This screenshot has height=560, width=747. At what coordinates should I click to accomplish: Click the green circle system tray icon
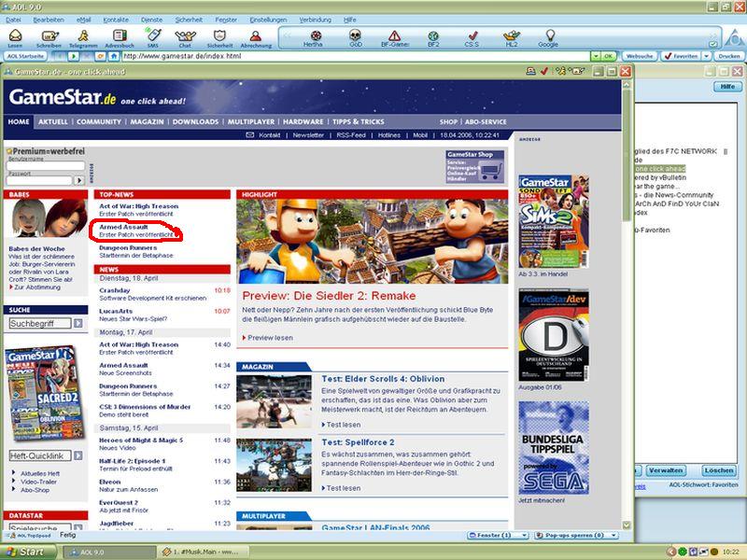pos(683,552)
